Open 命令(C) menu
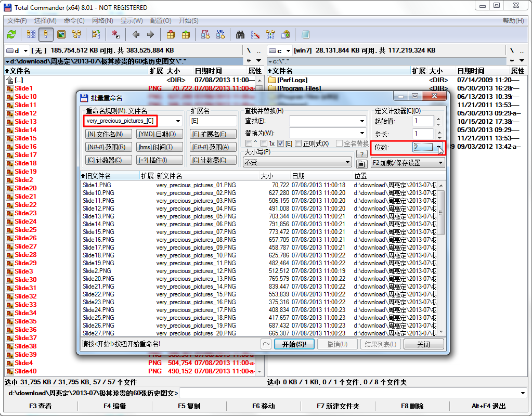 click(x=74, y=21)
